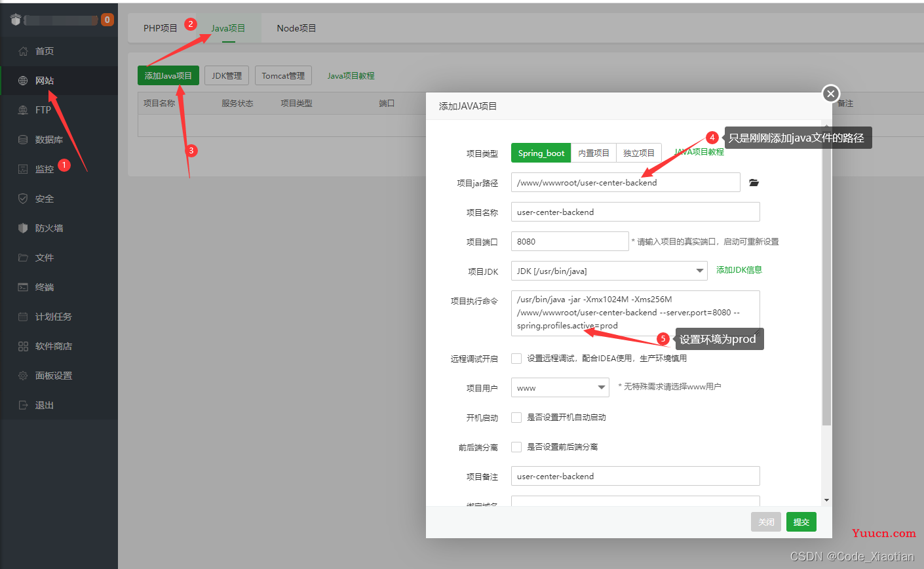924x569 pixels.
Task: Switch to the Java项目 tab
Action: [x=228, y=28]
